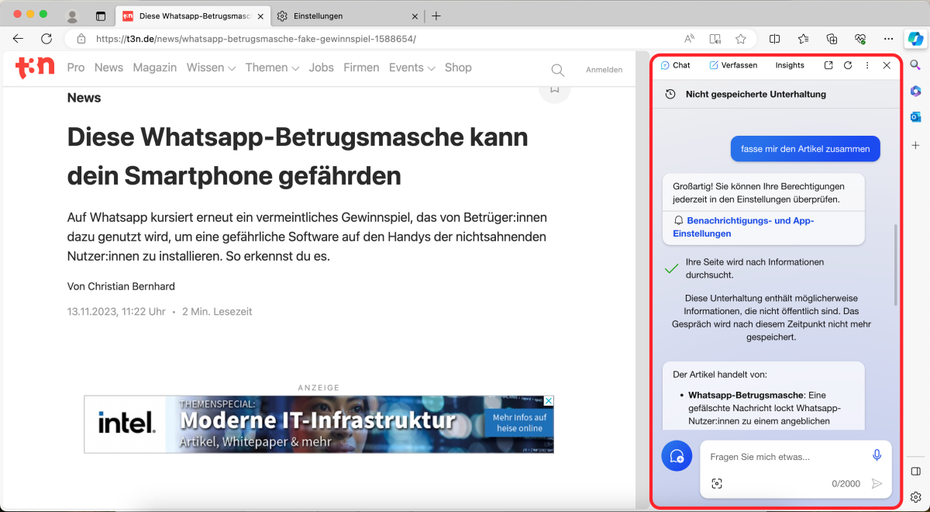Open the Magazin navigation link
The width and height of the screenshot is (930, 512).
pos(155,68)
